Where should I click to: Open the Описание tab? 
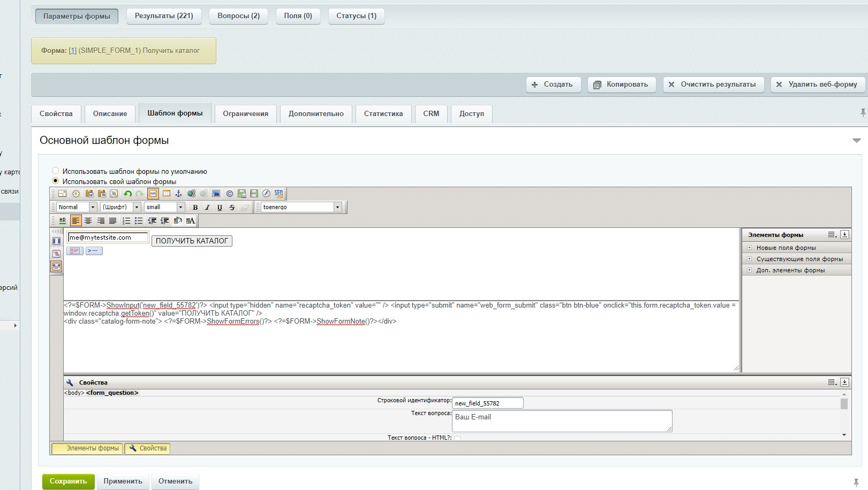[110, 113]
